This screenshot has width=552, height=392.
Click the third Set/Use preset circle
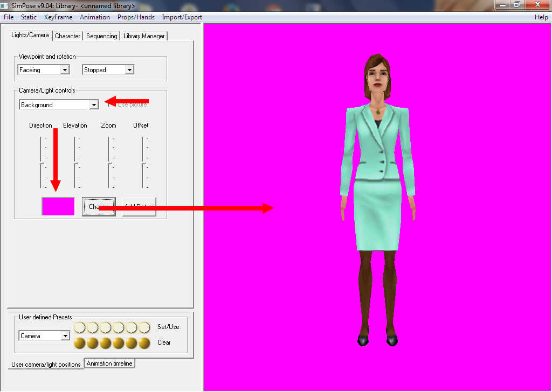click(106, 327)
